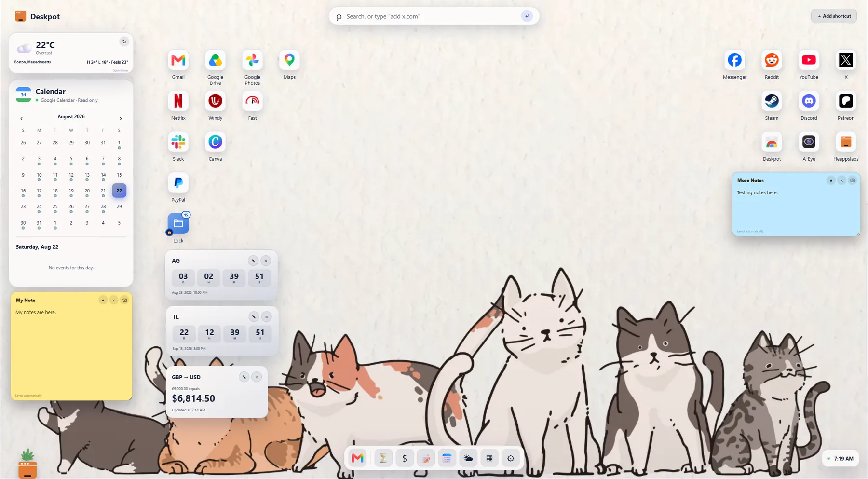Remove the AG countdown widget
Image resolution: width=868 pixels, height=479 pixels.
pos(266,261)
